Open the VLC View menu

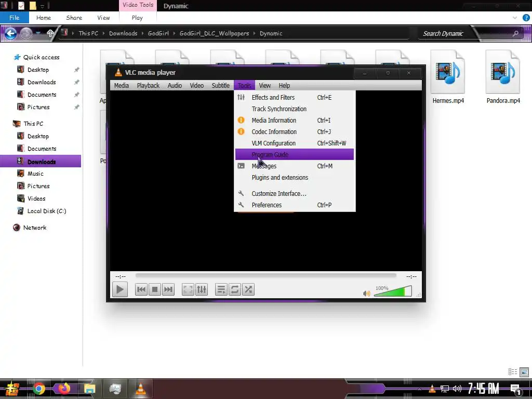264,86
